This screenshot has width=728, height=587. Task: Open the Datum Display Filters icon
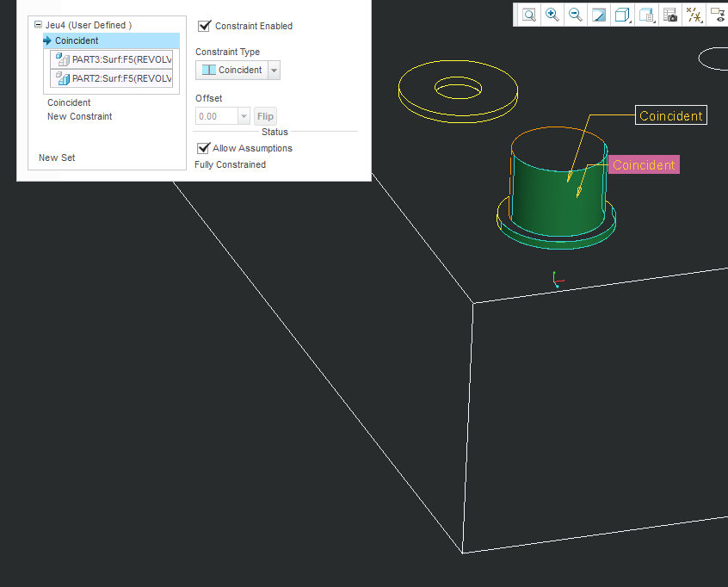coord(694,15)
